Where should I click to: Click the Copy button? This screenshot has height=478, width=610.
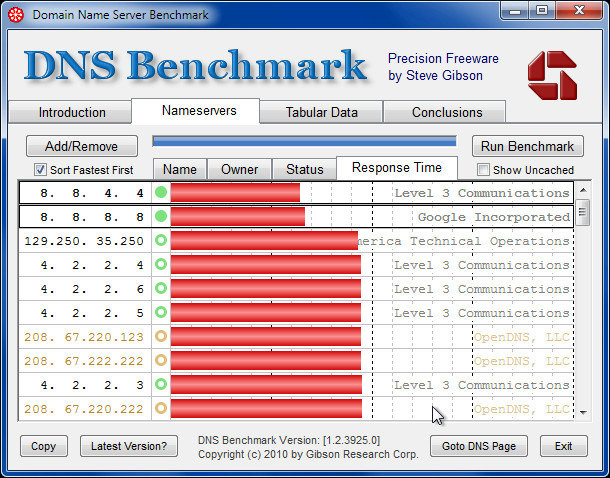click(x=44, y=446)
